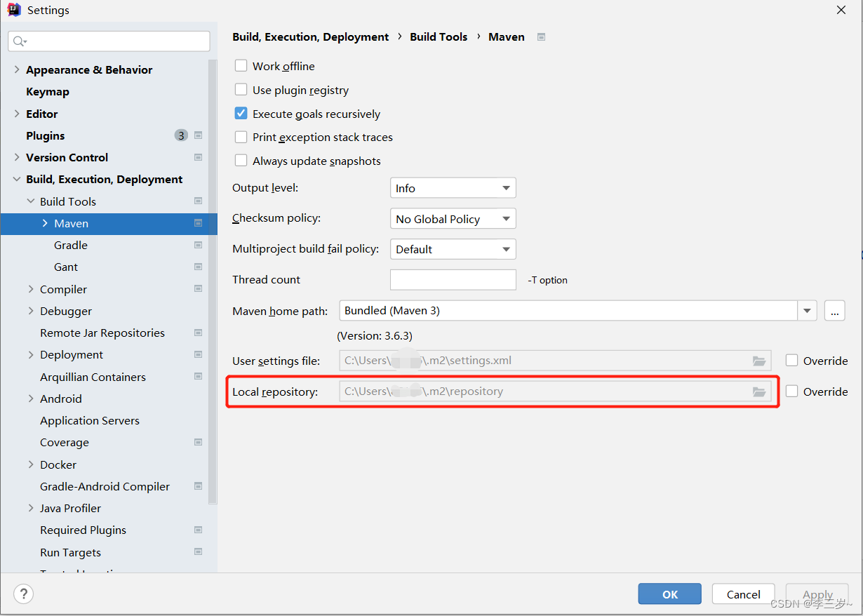Click the Plugins update count badge 3

coord(181,135)
